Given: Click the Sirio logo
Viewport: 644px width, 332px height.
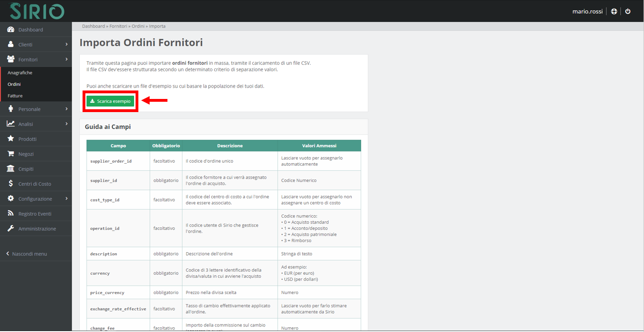Looking at the screenshot, I should [37, 11].
